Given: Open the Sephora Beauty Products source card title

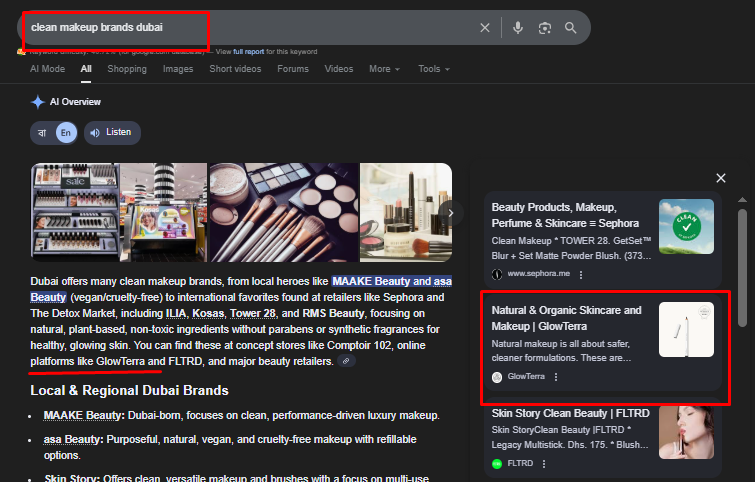Looking at the screenshot, I should coord(565,215).
